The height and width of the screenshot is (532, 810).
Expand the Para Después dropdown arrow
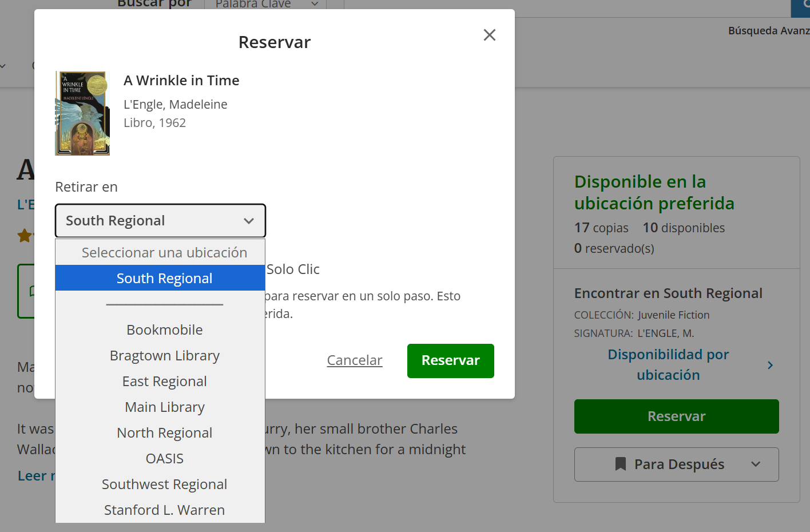point(756,464)
